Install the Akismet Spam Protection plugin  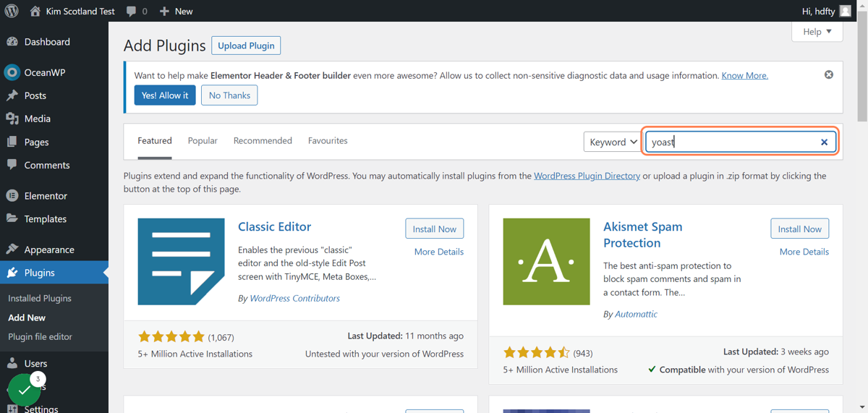[800, 229]
